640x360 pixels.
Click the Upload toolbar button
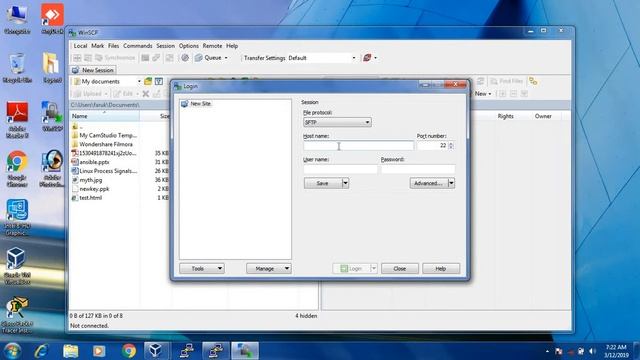90,94
